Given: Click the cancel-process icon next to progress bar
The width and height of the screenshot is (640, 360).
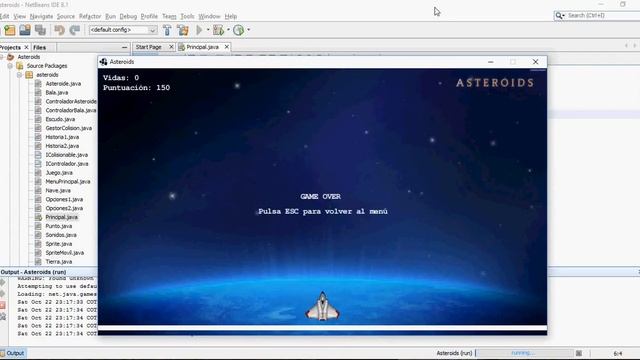Looking at the screenshot, I should 579,353.
